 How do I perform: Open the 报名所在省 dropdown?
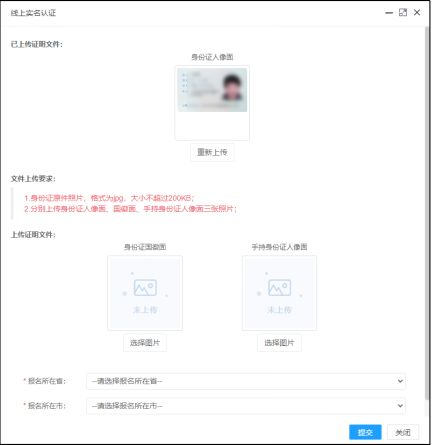tap(246, 381)
